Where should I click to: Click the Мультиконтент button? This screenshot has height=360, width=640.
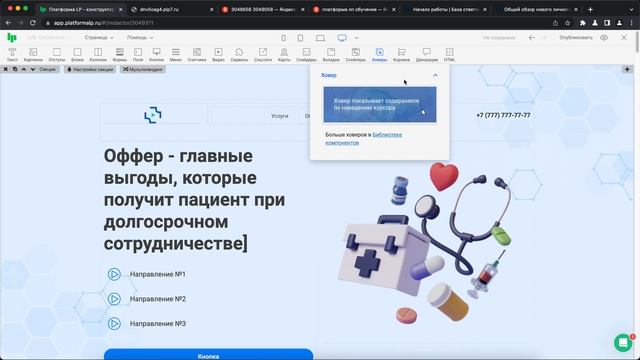click(x=143, y=69)
